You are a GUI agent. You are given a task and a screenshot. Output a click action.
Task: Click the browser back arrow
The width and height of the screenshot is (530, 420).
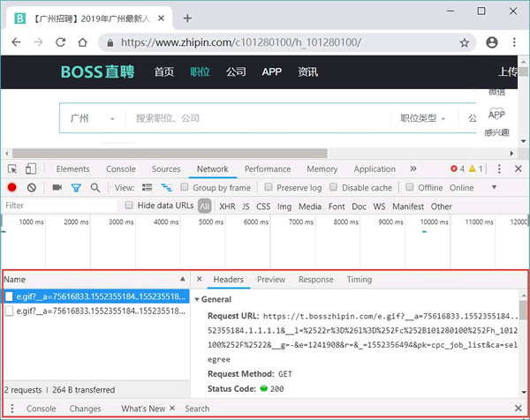coord(16,42)
